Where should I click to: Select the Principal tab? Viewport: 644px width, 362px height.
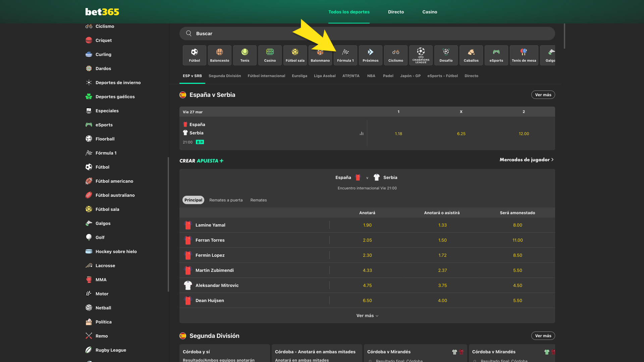point(193,200)
